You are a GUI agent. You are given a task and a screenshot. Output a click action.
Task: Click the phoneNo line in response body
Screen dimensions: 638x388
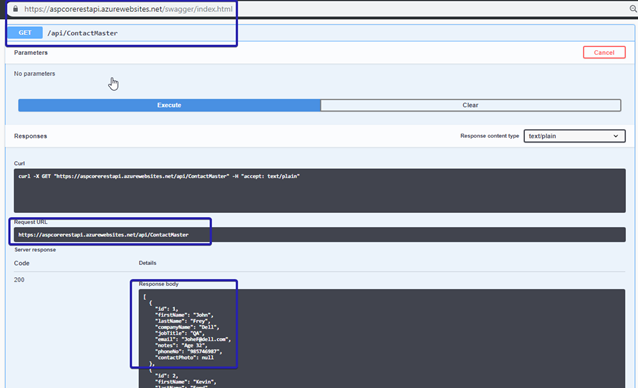(188, 351)
